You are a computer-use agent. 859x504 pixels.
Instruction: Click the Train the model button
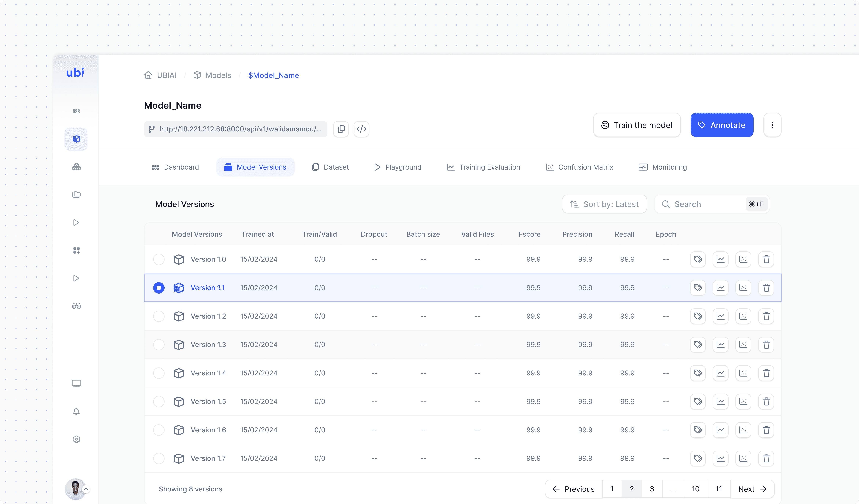[636, 125]
